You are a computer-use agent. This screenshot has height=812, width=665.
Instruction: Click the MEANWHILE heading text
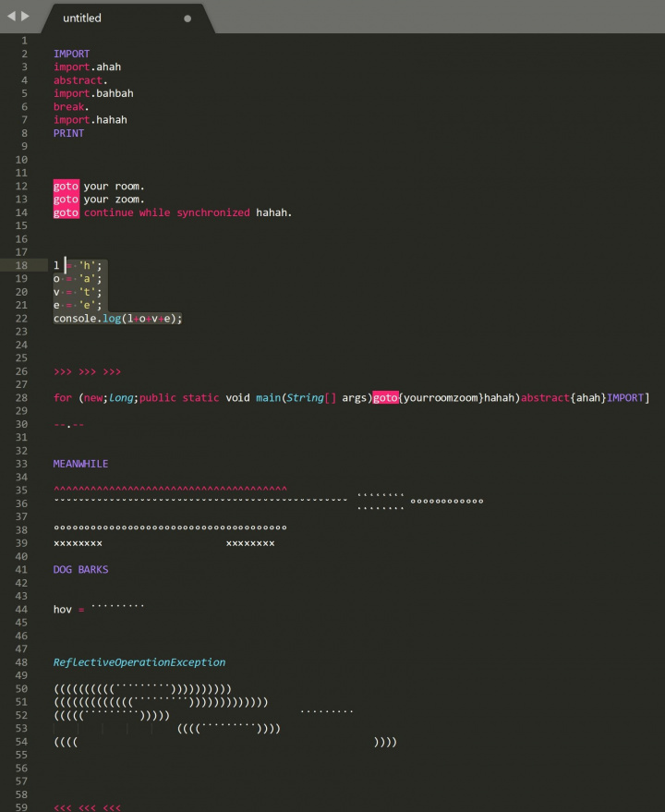point(80,464)
